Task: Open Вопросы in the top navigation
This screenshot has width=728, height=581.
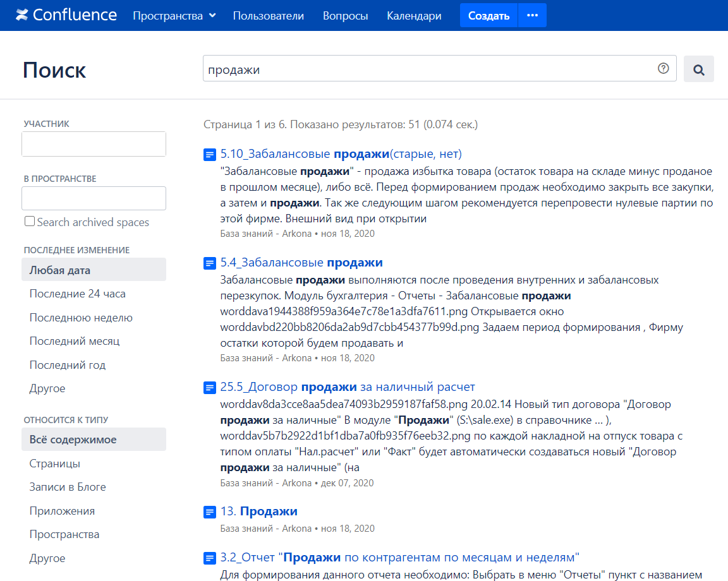Action: [x=346, y=16]
